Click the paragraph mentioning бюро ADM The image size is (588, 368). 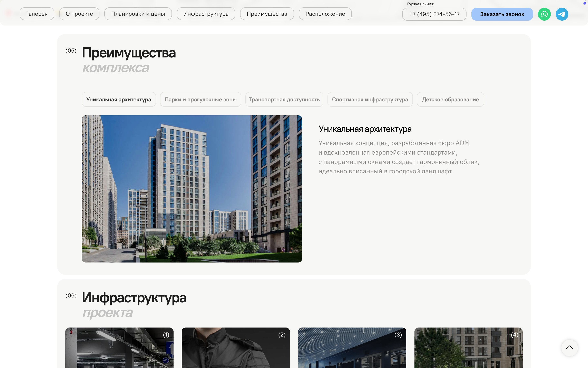click(x=399, y=157)
